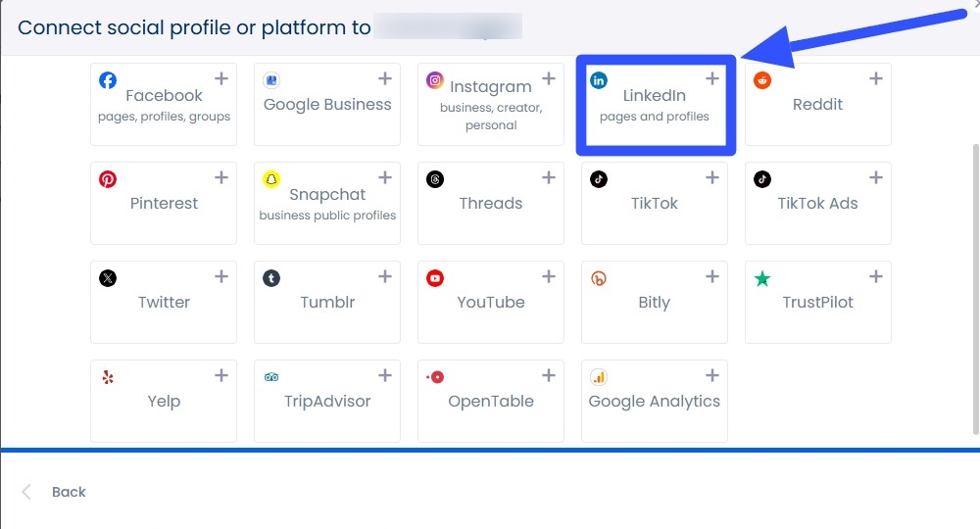Click the Instagram logo icon
The image size is (980, 529).
point(435,80)
